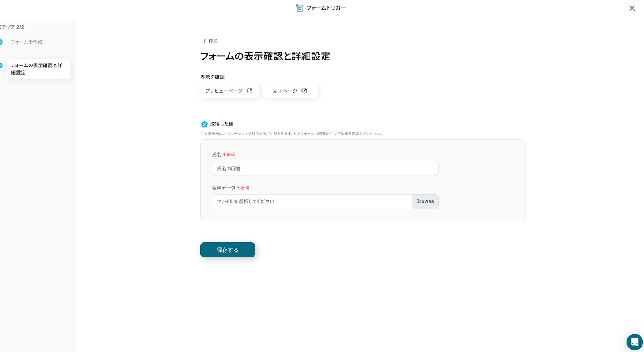Viewport: 644px width, 352px height.
Task: Close the フォームトリガー dialog
Action: (632, 8)
